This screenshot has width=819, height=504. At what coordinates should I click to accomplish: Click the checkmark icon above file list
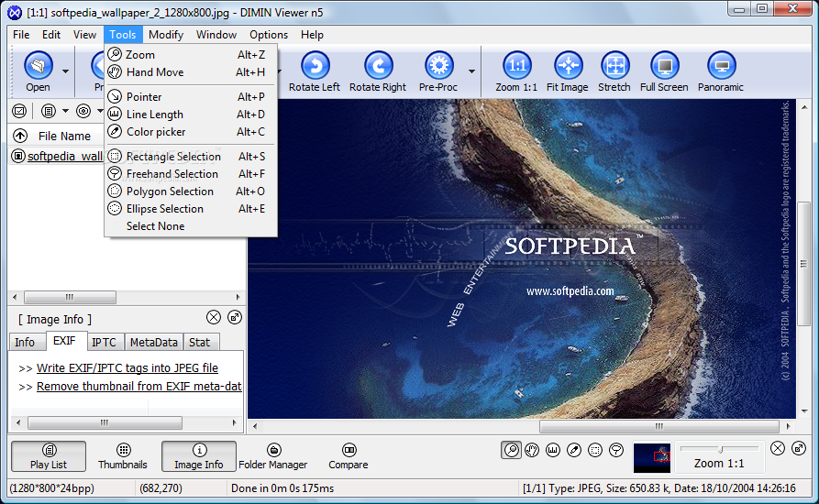[19, 111]
